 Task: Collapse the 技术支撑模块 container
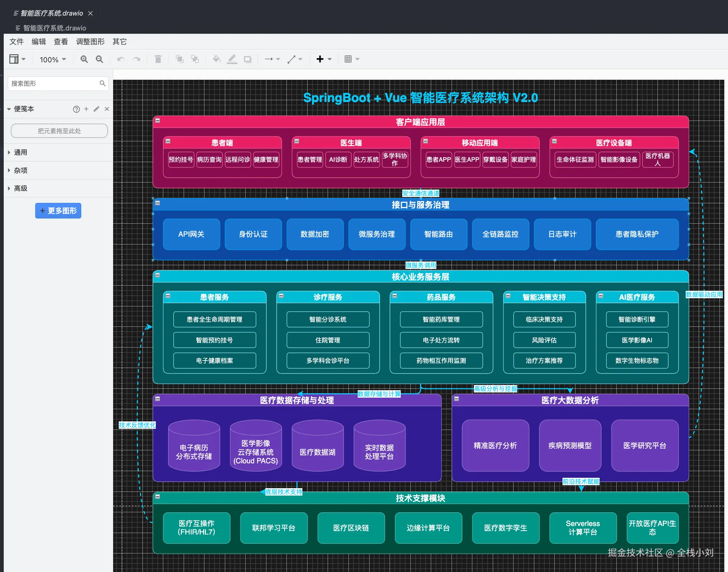click(158, 497)
